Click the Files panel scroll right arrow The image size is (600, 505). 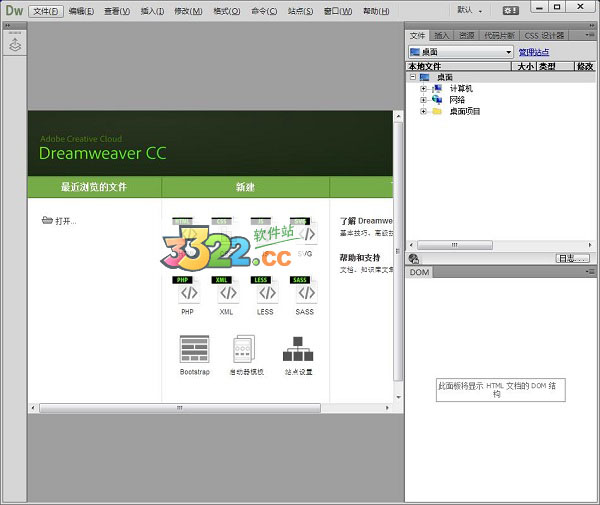(590, 245)
